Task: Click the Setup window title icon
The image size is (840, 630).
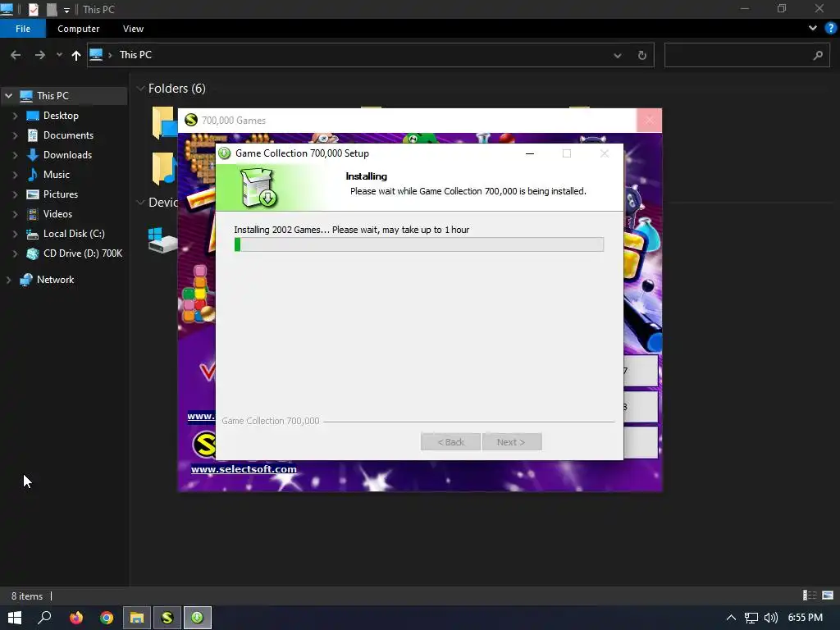Action: point(225,153)
